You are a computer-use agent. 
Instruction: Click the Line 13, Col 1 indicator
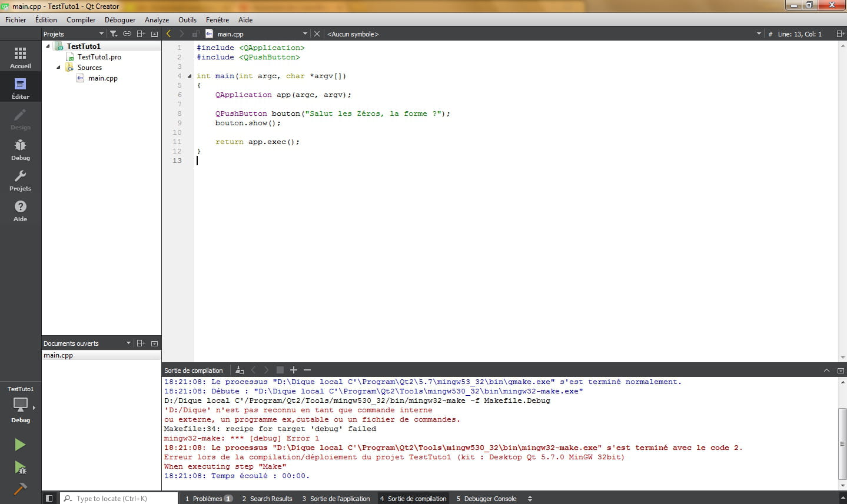click(799, 34)
